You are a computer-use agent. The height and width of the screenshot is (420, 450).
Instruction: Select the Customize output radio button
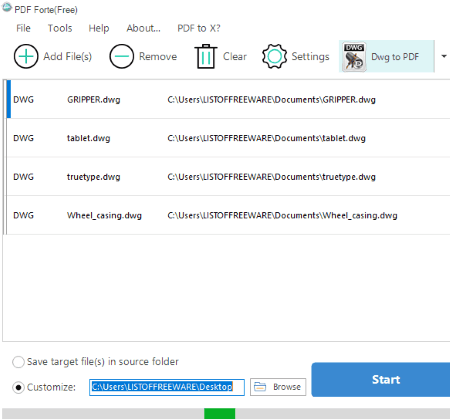[x=18, y=387]
